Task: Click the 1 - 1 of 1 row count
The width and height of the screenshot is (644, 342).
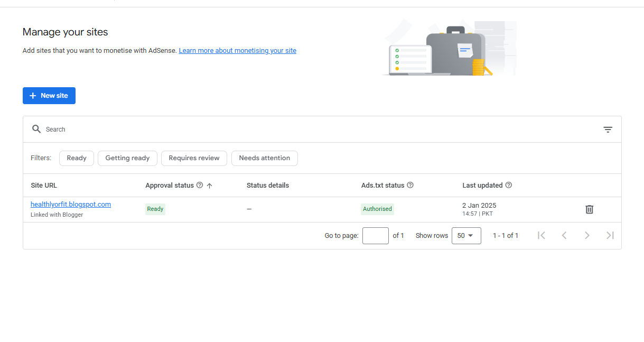Action: point(506,236)
